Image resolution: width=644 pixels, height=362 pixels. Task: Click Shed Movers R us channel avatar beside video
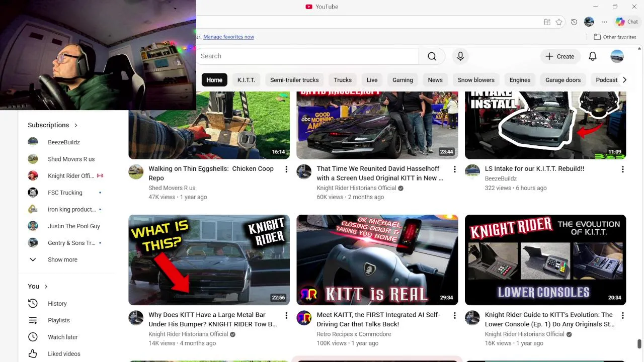136,171
